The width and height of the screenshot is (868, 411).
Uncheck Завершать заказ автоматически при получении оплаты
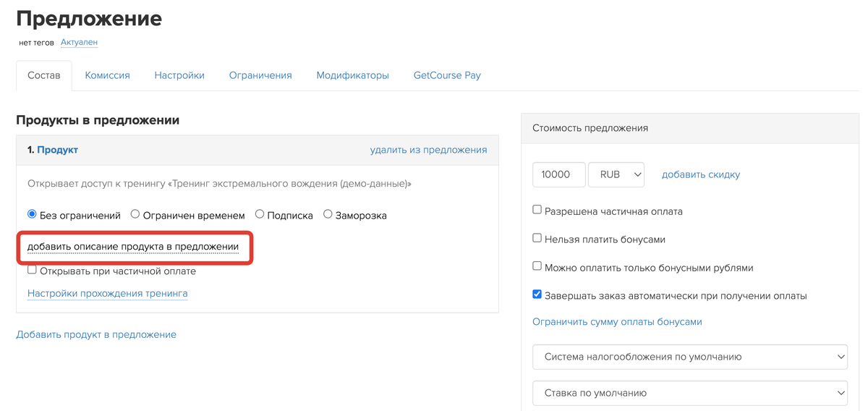537,295
